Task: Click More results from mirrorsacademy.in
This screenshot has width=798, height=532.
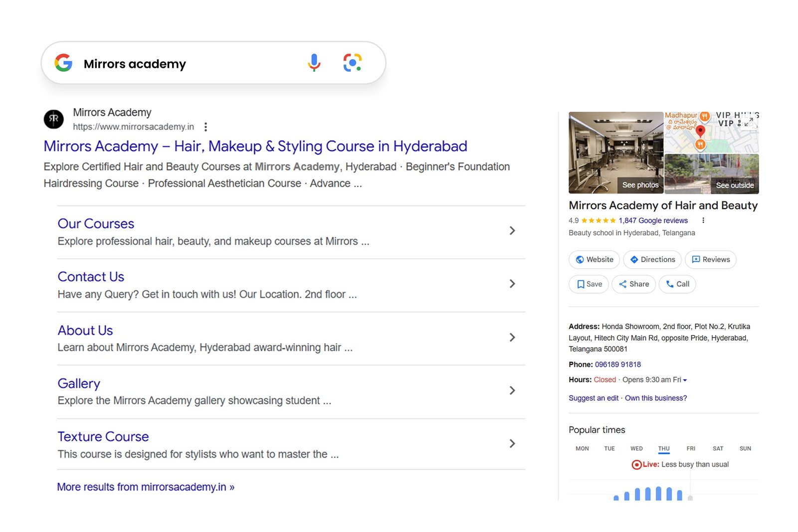Action: click(x=146, y=487)
